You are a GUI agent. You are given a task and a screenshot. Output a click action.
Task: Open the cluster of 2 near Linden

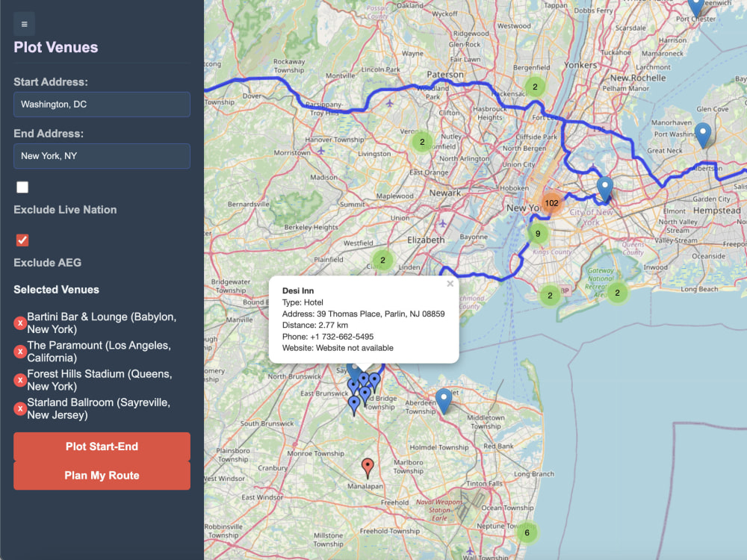(x=382, y=260)
